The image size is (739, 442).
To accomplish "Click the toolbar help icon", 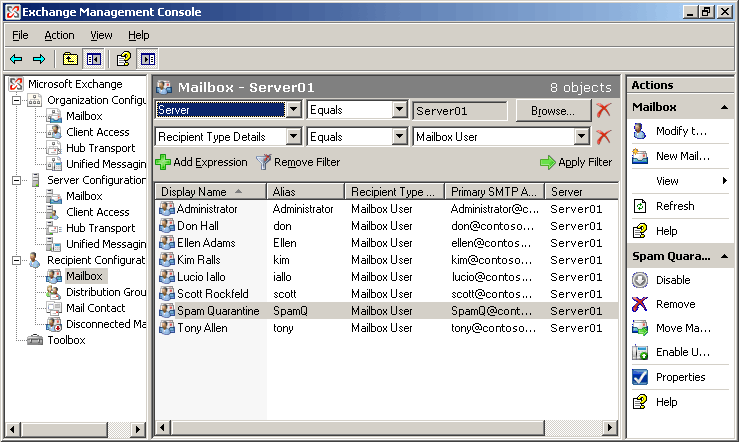I will pyautogui.click(x=123, y=59).
